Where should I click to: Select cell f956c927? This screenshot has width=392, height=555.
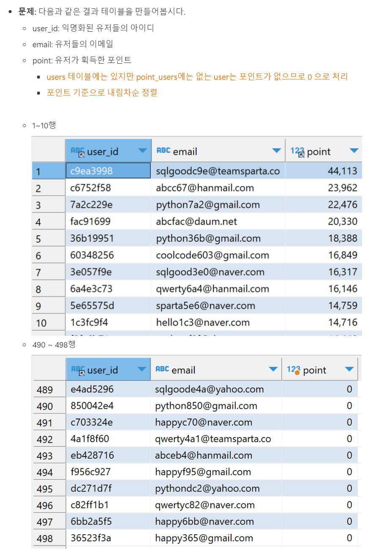108,471
